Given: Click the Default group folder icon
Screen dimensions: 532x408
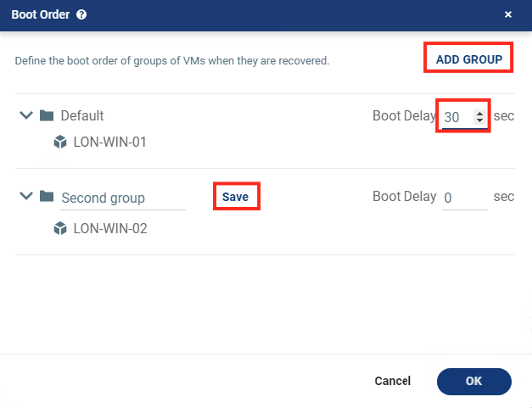Looking at the screenshot, I should (47, 115).
